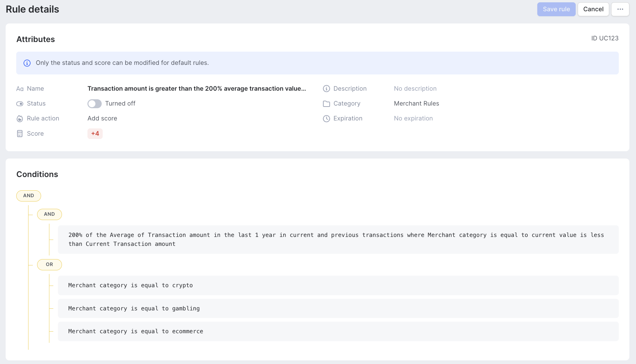This screenshot has height=364, width=636.
Task: Click the info icon in the blue banner
Action: [27, 63]
